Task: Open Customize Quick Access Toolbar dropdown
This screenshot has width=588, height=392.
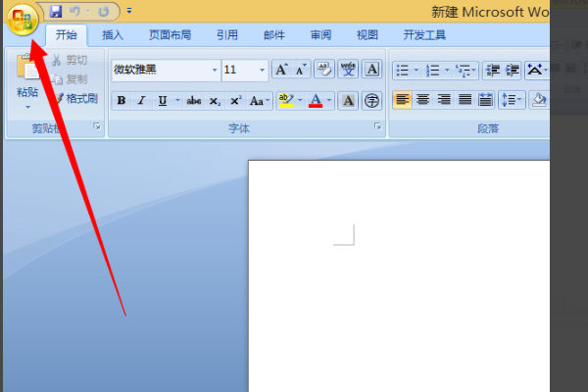Action: [x=129, y=11]
